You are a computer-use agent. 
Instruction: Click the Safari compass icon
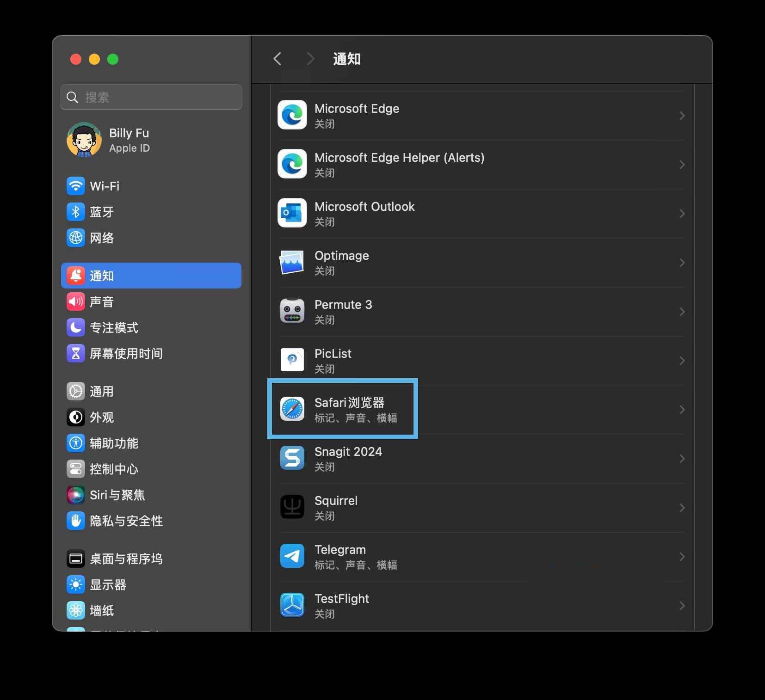point(292,409)
